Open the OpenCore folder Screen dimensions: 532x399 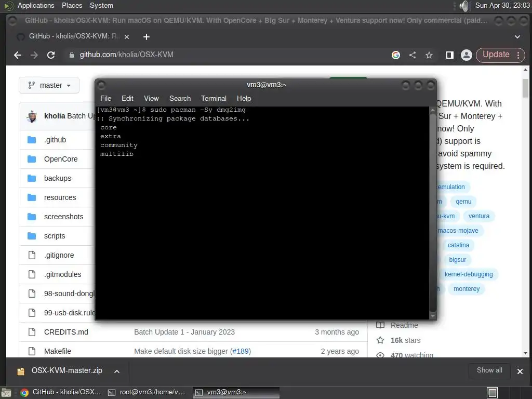pos(61,159)
